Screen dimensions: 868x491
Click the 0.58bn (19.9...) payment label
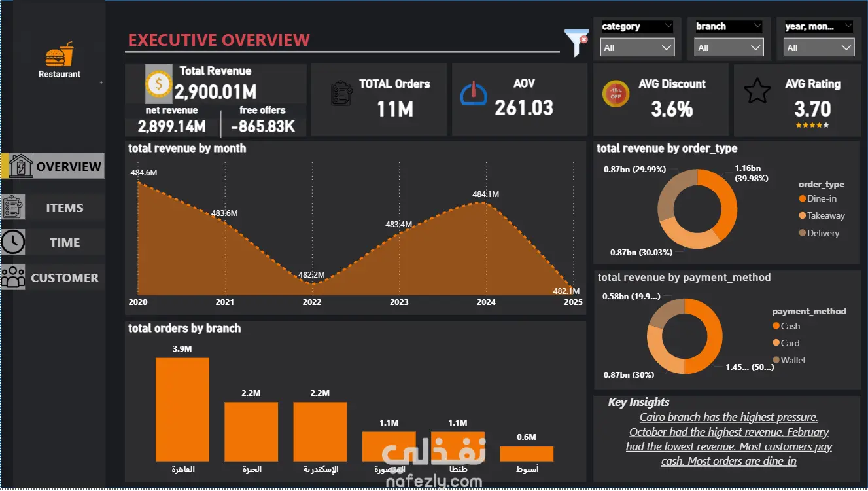[x=633, y=296]
